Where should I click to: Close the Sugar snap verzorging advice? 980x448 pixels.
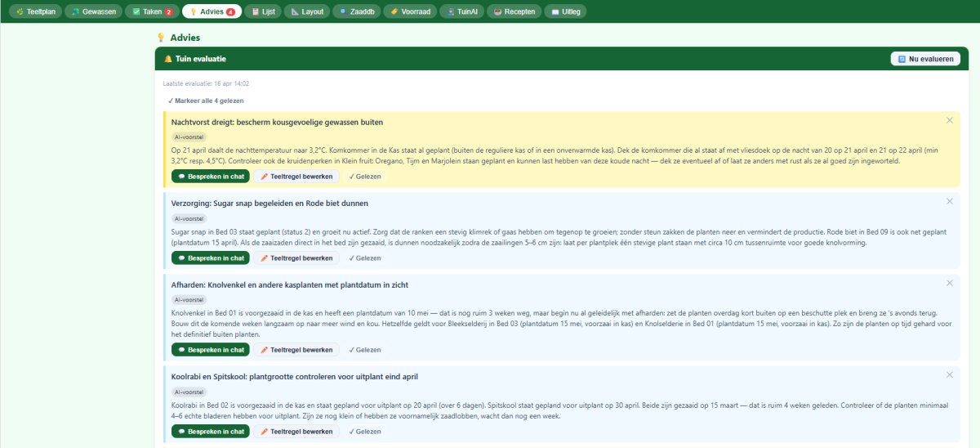click(949, 201)
